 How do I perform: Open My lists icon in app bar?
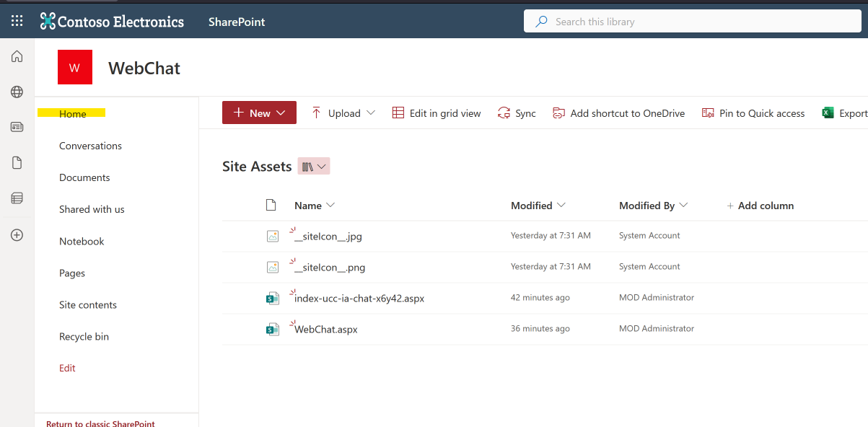click(x=17, y=198)
